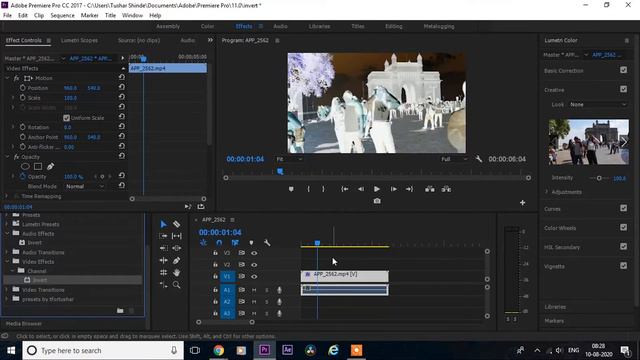Toggle V1 track output eye

pos(254,277)
